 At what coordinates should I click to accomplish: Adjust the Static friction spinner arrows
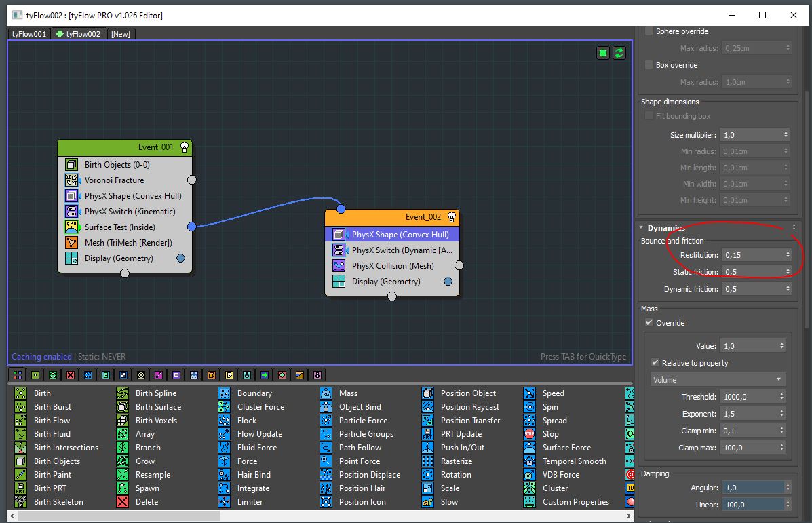[788, 272]
